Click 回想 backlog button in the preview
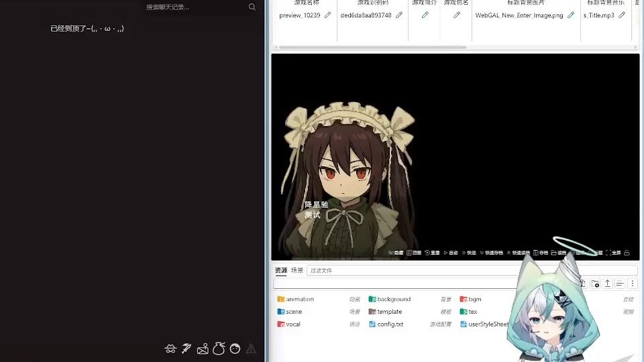The image size is (644, 362). pos(414,253)
